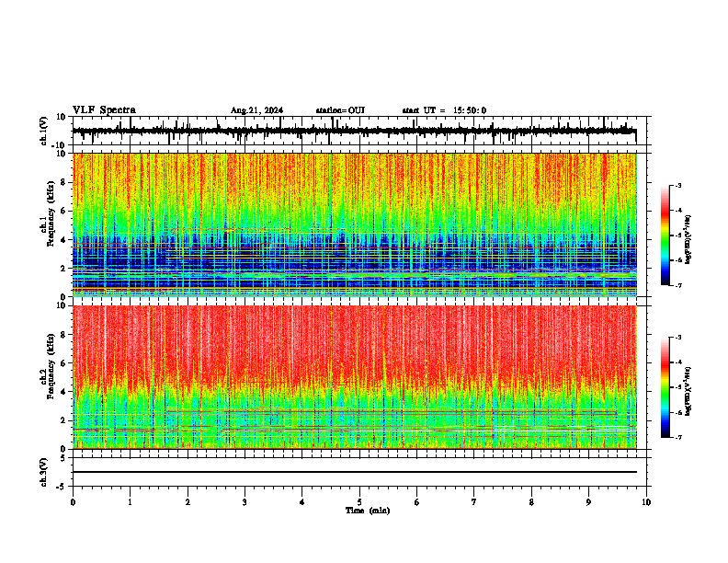Click time axis tick label "9"
The image size is (728, 563).
(588, 502)
